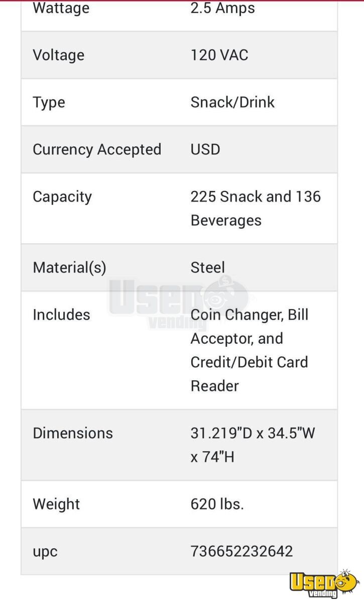The image size is (364, 603).
Task: Select the Type row label
Action: (49, 102)
